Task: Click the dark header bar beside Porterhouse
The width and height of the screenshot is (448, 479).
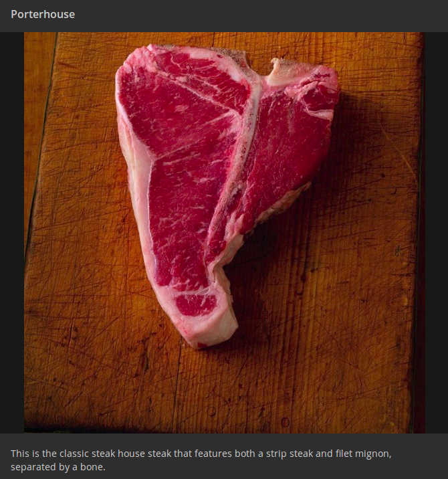Action: tap(259, 14)
